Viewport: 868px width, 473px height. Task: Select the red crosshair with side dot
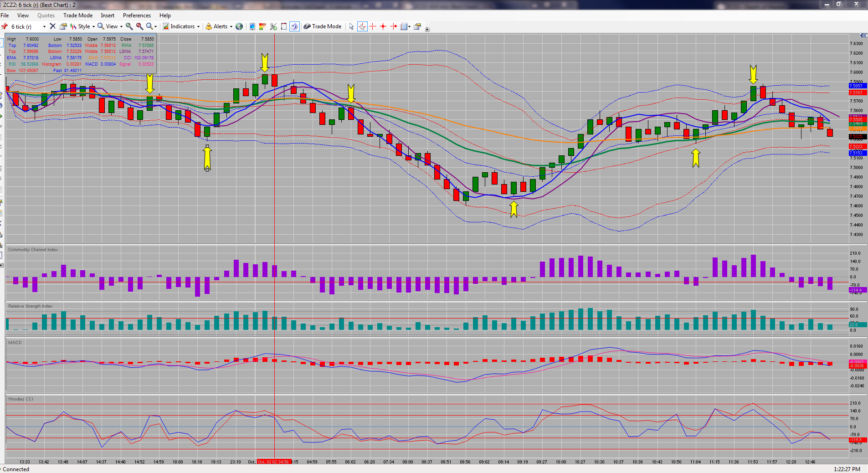[x=394, y=26]
